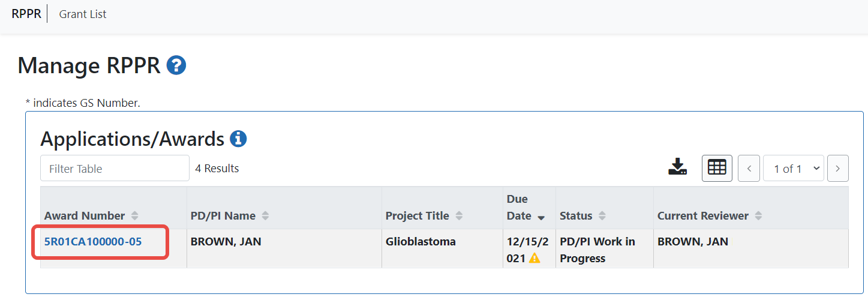Sort by Award Number column arrows
Screen dimensions: 868x303
point(134,216)
